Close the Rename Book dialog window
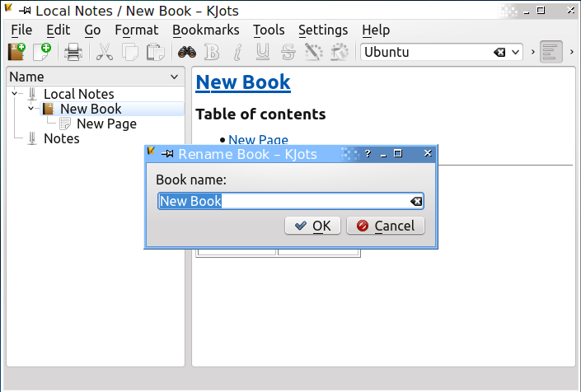Image resolution: width=581 pixels, height=392 pixels. coord(428,153)
